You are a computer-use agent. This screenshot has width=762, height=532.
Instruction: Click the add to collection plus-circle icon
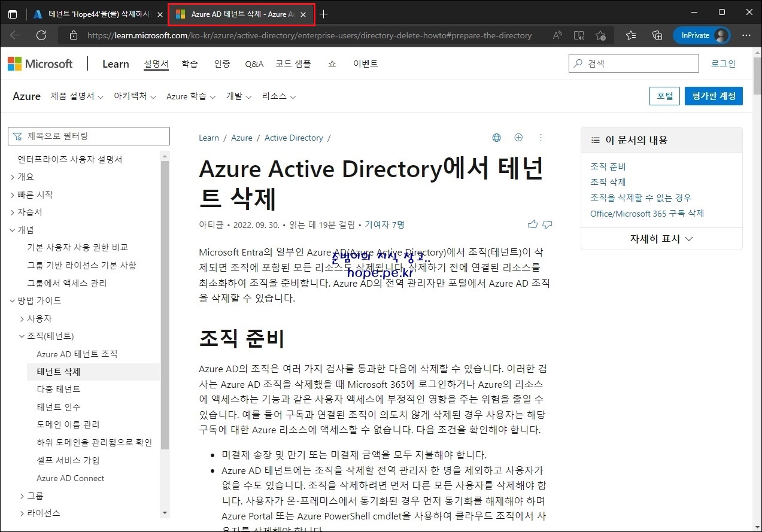click(x=518, y=138)
